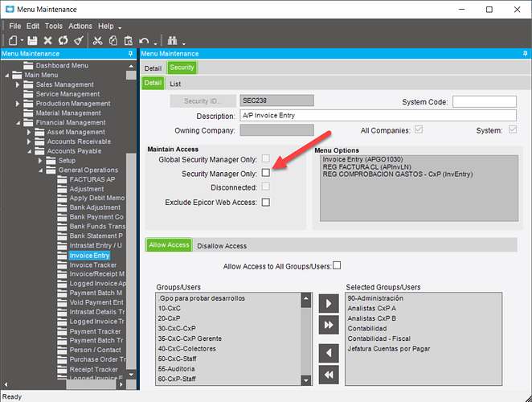Collapse the Accounts Payable node
This screenshot has width=532, height=402.
29,151
